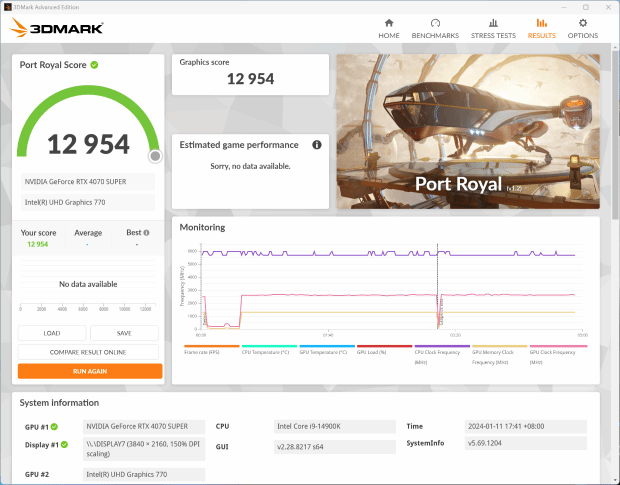Screen dimensions: 620x485
Task: Click the 3DMark app icon in title bar
Action: 8,7
